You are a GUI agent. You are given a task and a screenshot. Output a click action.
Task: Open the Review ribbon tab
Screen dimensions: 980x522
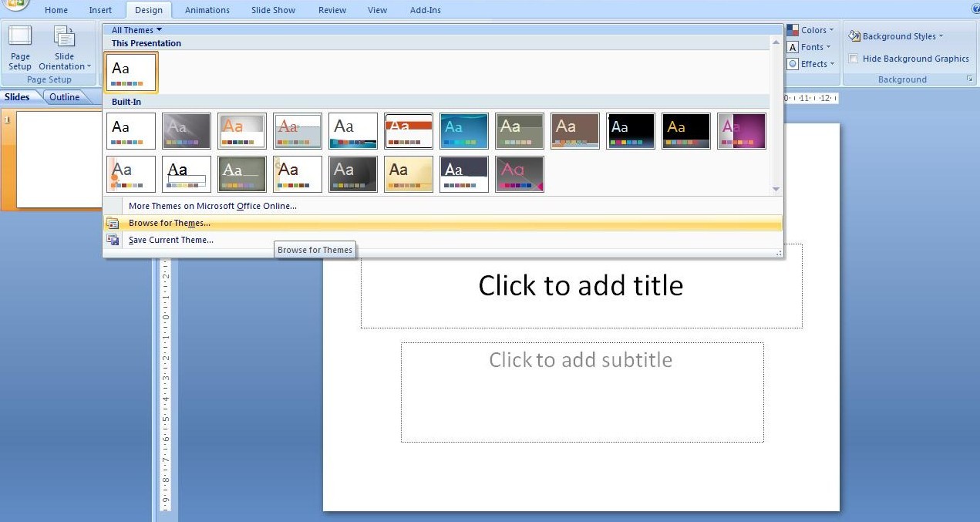click(x=332, y=10)
